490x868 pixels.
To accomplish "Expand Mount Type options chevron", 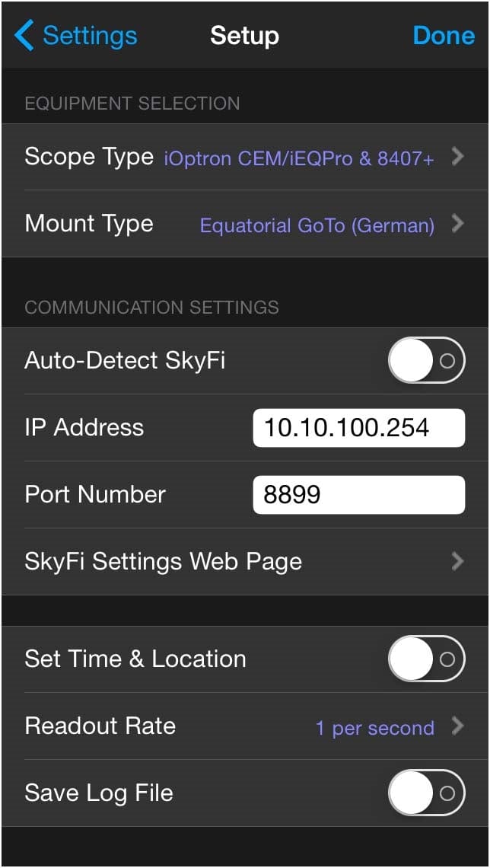I will 457,224.
